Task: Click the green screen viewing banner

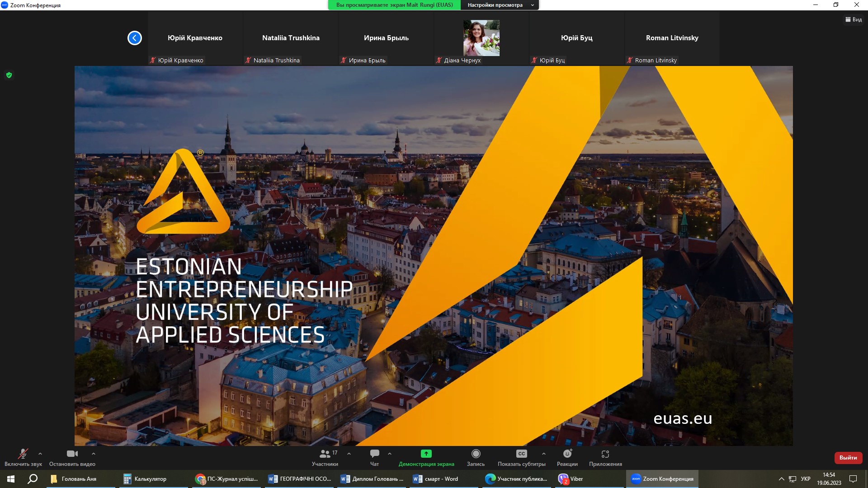Action: 394,5
